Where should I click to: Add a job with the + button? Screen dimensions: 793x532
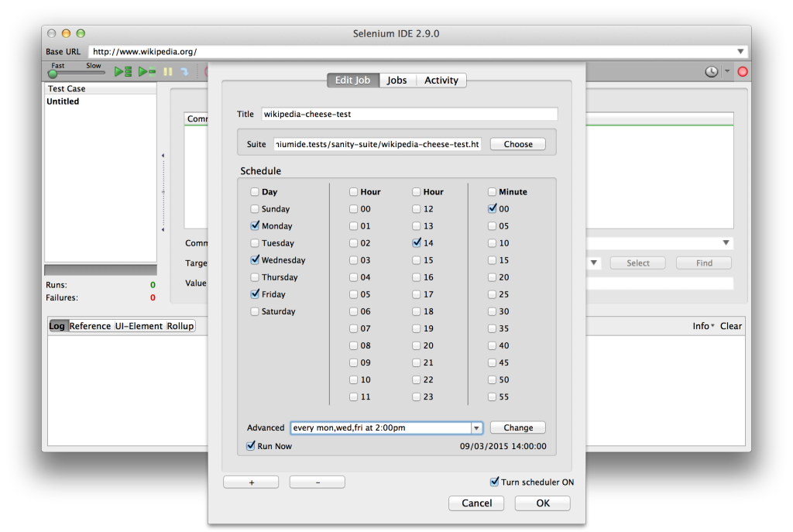(x=252, y=482)
